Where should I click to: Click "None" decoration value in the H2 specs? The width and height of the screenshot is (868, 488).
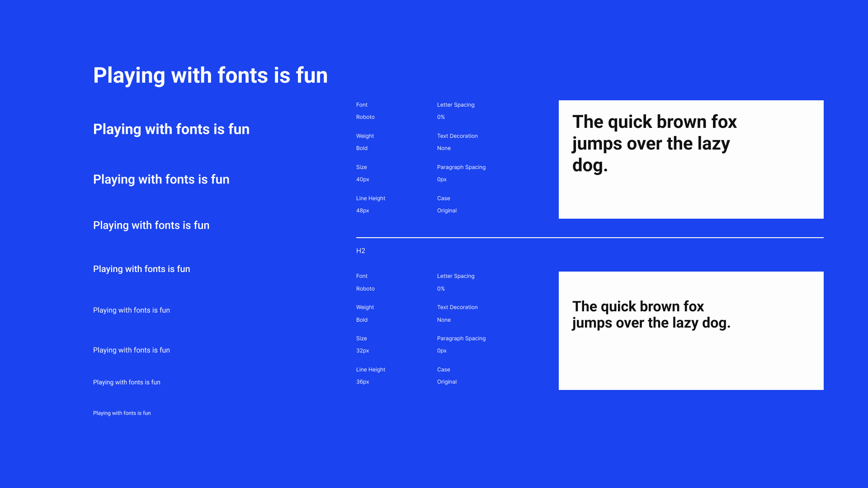point(444,320)
